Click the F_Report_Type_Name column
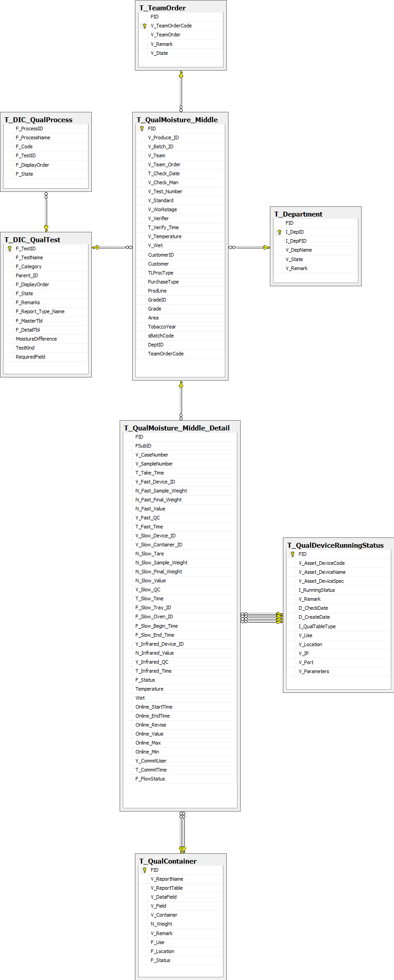This screenshot has width=394, height=980. (x=46, y=311)
